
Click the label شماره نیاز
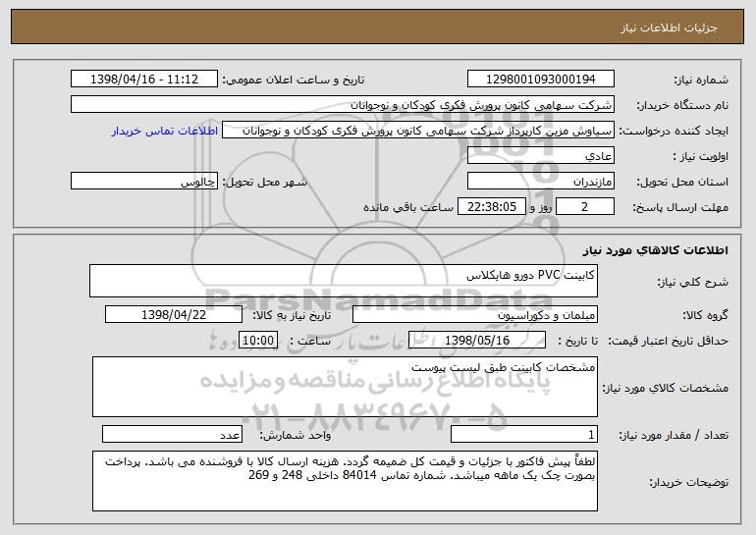click(701, 80)
